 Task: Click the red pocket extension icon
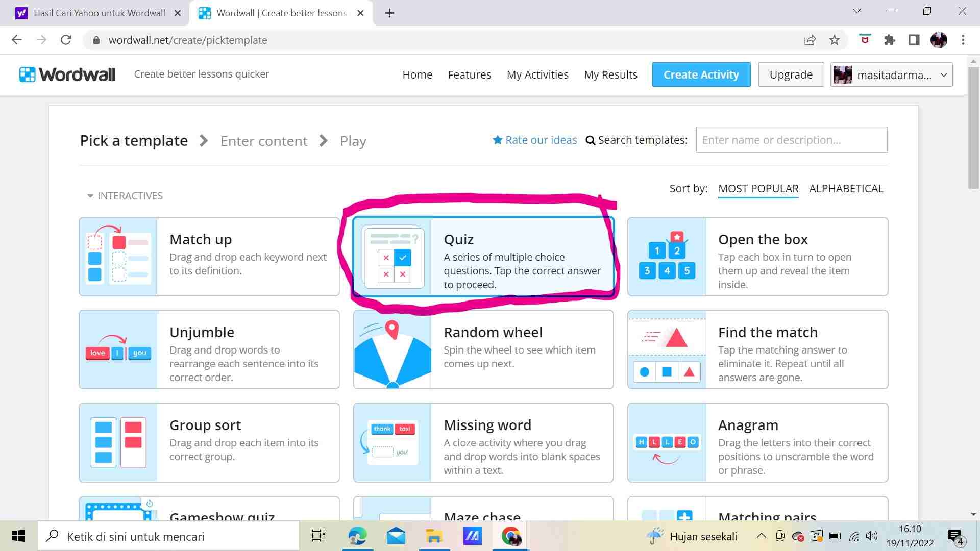pos(865,39)
